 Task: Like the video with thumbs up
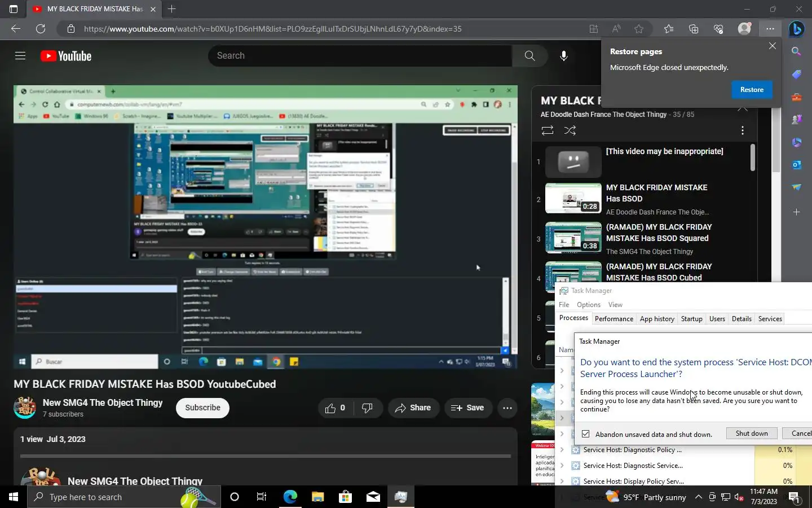click(x=335, y=408)
